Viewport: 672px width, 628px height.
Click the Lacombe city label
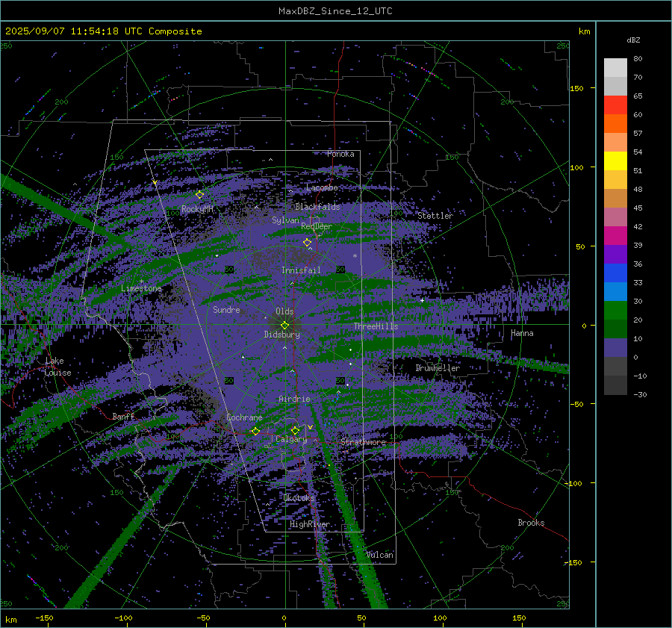pos(322,187)
